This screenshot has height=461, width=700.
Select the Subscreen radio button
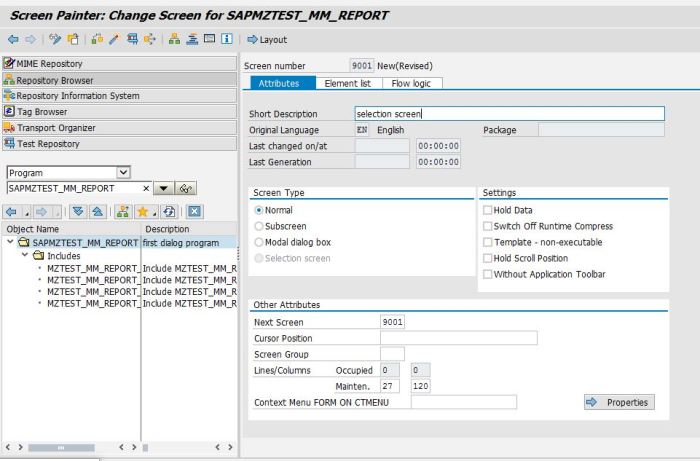(x=260, y=226)
